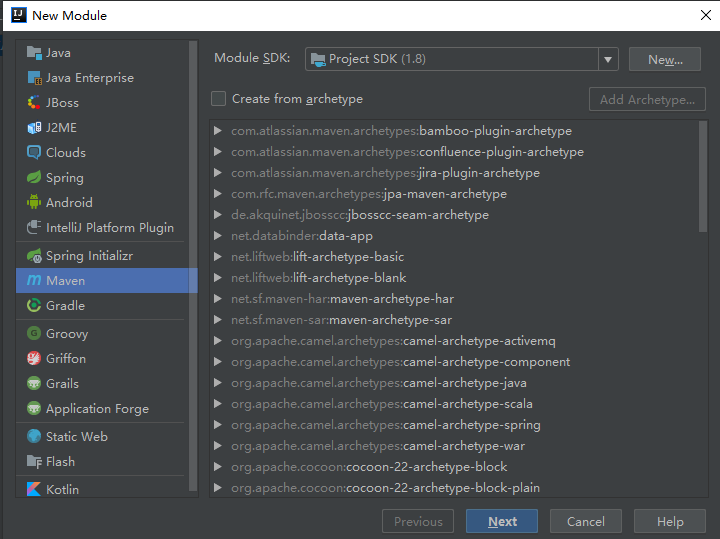Click the Grails icon in sidebar
This screenshot has height=539, width=720.
34,384
